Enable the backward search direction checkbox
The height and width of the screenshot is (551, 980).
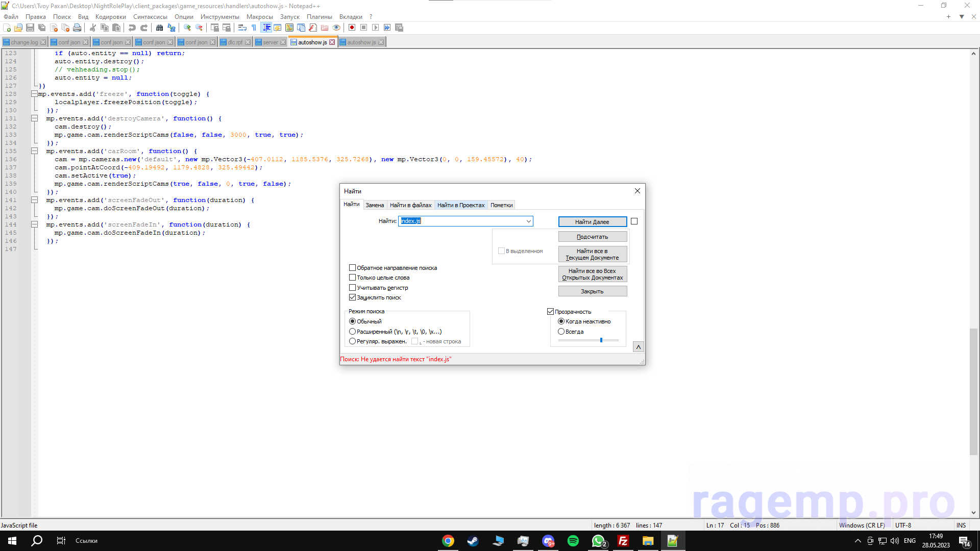click(x=352, y=268)
